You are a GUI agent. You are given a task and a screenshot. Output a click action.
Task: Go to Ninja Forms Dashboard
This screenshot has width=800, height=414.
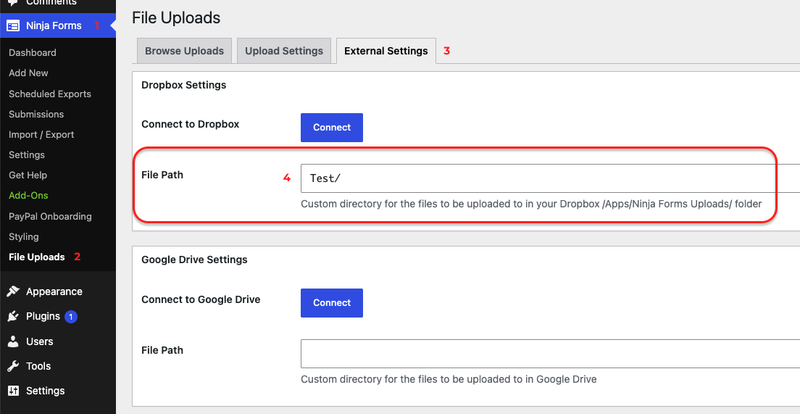32,53
